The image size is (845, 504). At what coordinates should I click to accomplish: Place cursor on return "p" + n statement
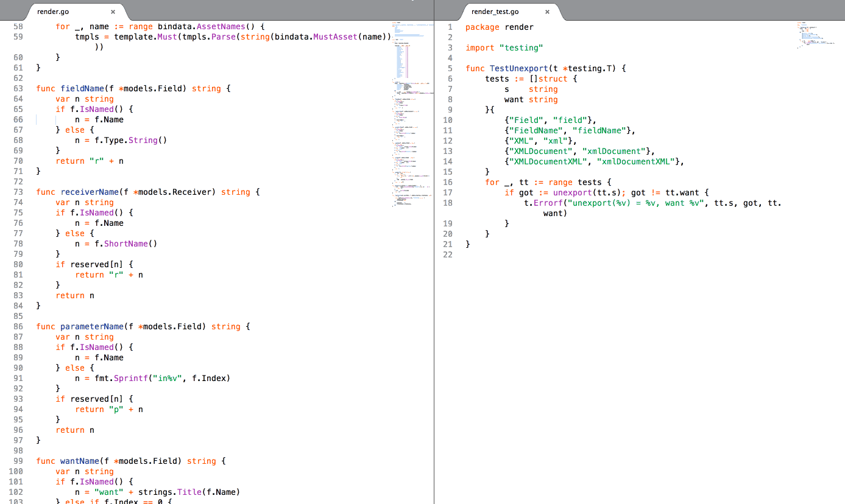tap(110, 409)
